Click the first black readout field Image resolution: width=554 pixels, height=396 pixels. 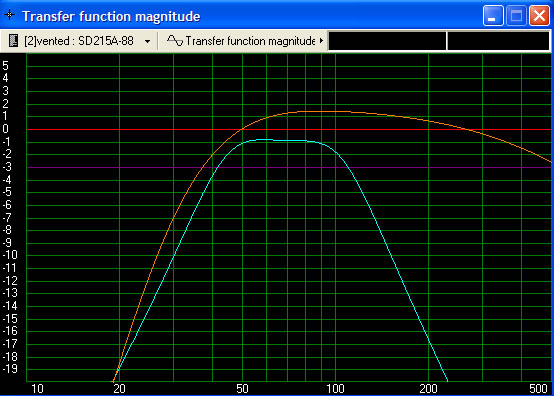(x=387, y=41)
